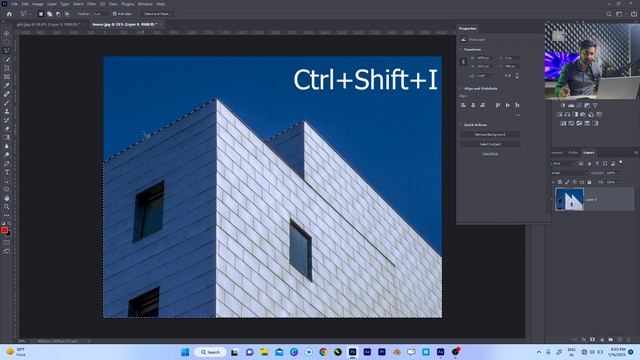Hide Layer 0 with its eye icon

point(551,200)
